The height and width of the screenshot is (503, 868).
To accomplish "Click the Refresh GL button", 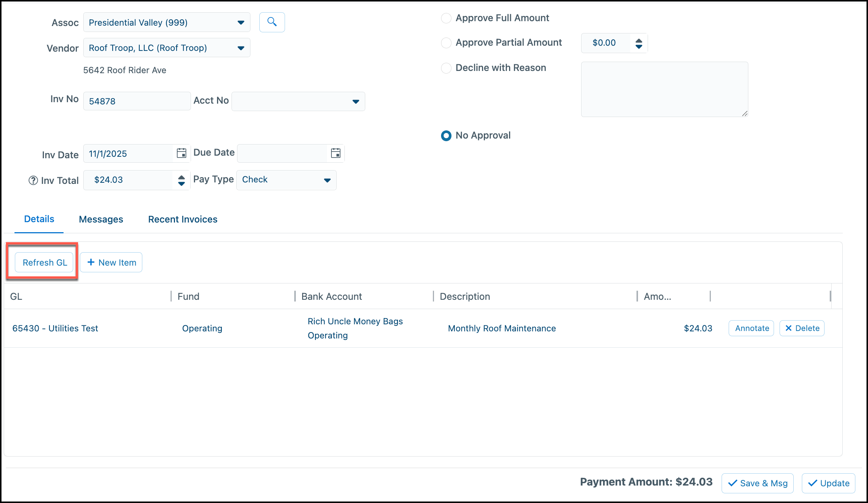I will [45, 263].
